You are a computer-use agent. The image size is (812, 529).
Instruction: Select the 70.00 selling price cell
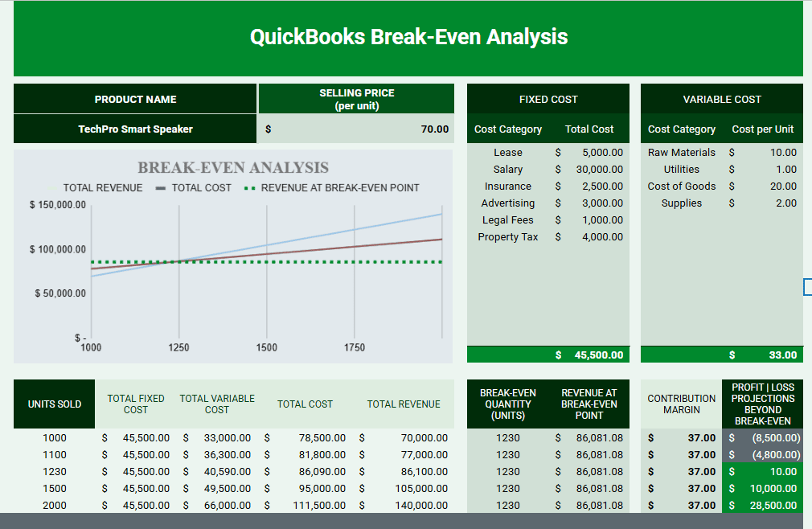point(356,129)
